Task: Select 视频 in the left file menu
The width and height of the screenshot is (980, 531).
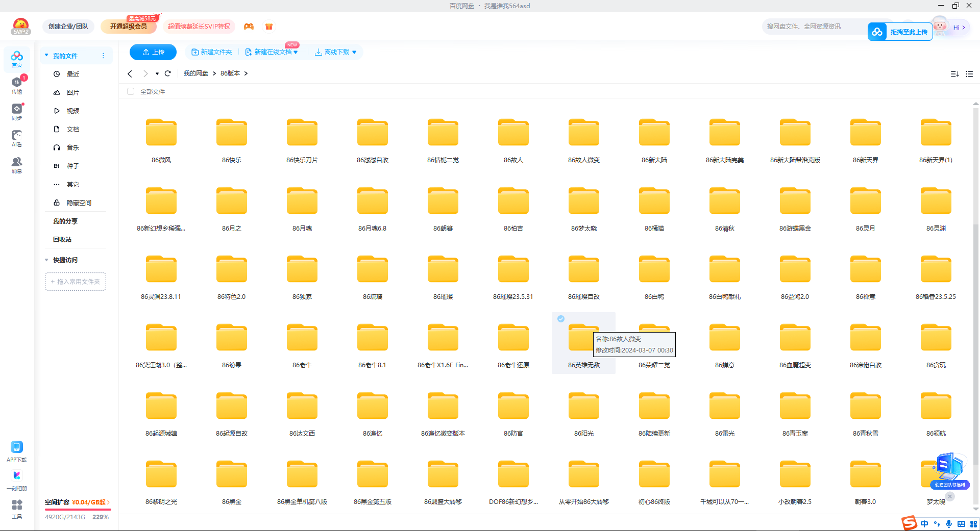Action: point(72,111)
